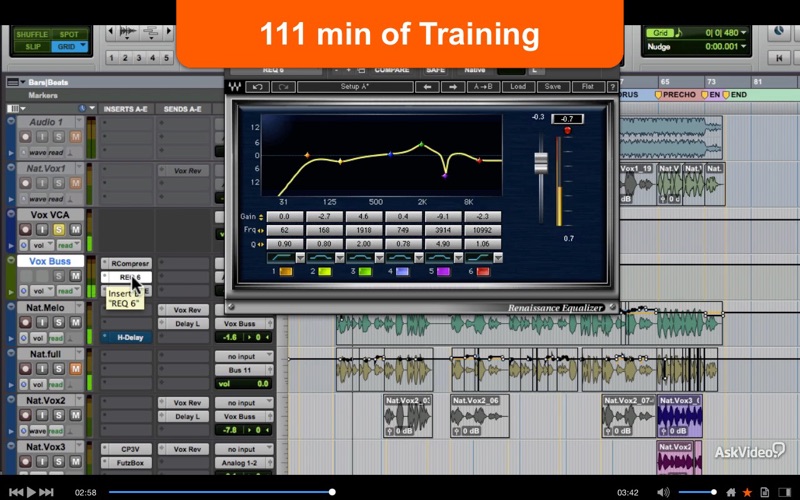Favorite the video with star icon
This screenshot has height=500, width=800.
[x=747, y=492]
